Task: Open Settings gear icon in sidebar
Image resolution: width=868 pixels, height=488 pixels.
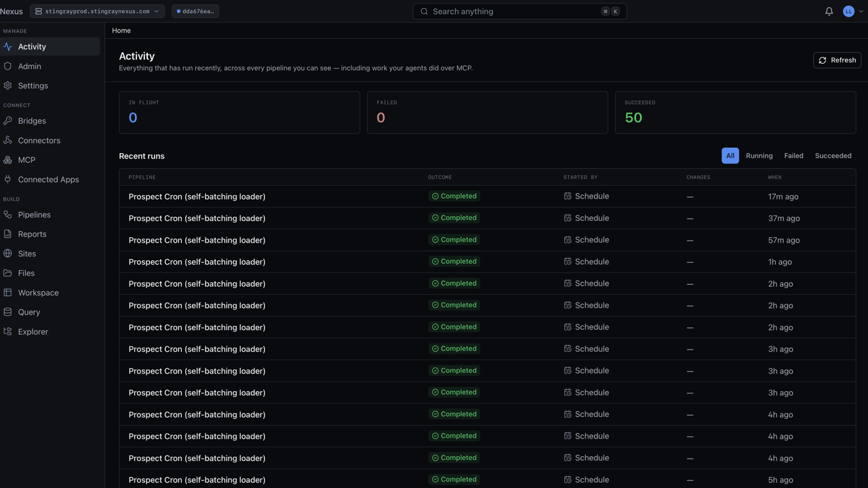Action: (7, 86)
